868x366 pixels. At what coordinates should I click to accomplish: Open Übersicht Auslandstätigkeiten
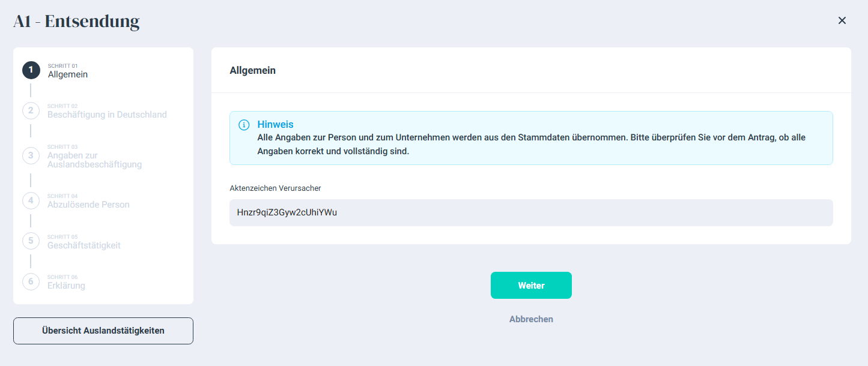coord(103,331)
